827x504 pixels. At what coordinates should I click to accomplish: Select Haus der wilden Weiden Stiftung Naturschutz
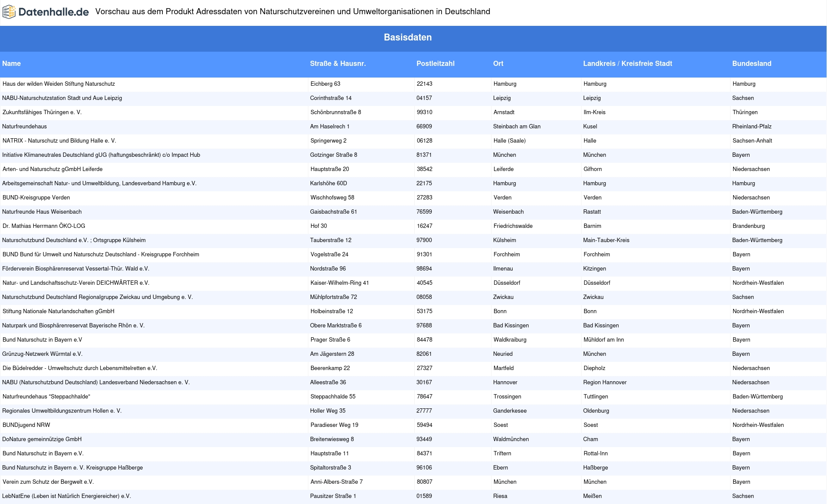[x=59, y=84]
